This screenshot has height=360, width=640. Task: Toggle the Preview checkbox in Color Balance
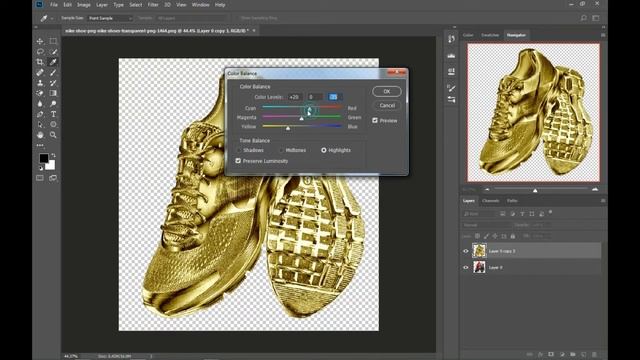[375, 120]
